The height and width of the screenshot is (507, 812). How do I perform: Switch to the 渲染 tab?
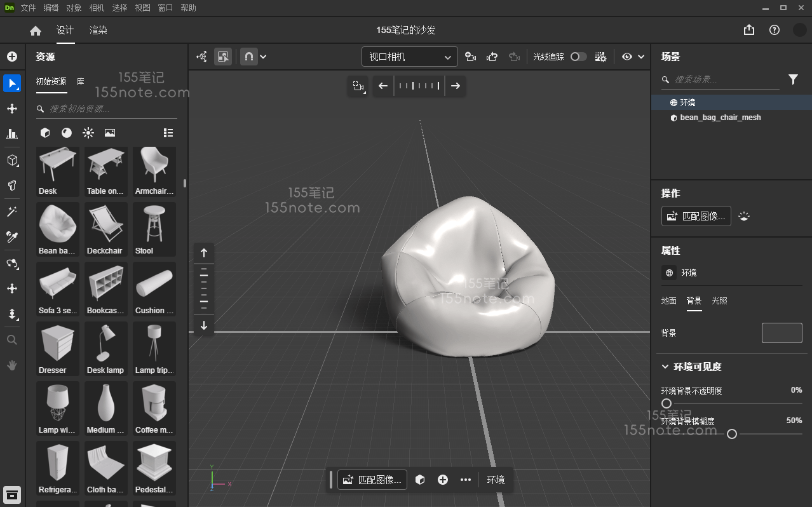(98, 30)
